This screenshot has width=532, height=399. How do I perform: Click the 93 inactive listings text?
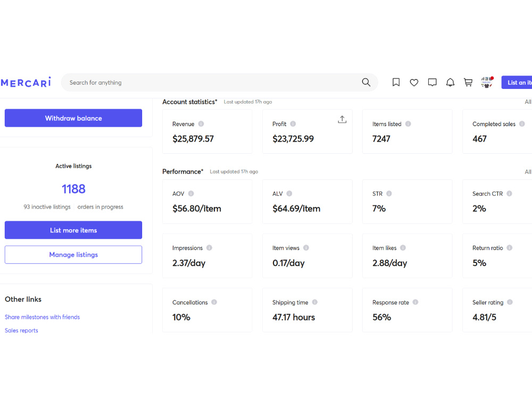tap(47, 206)
